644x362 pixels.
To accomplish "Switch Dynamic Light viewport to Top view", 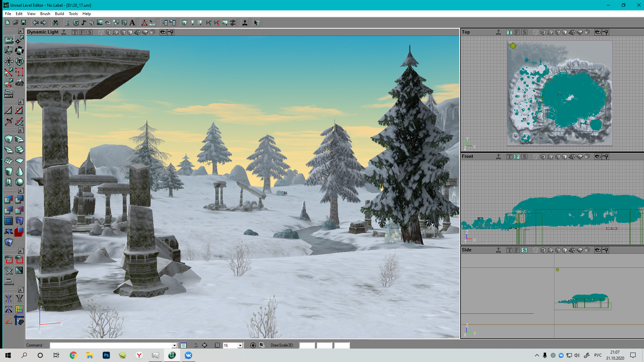I will [74, 32].
